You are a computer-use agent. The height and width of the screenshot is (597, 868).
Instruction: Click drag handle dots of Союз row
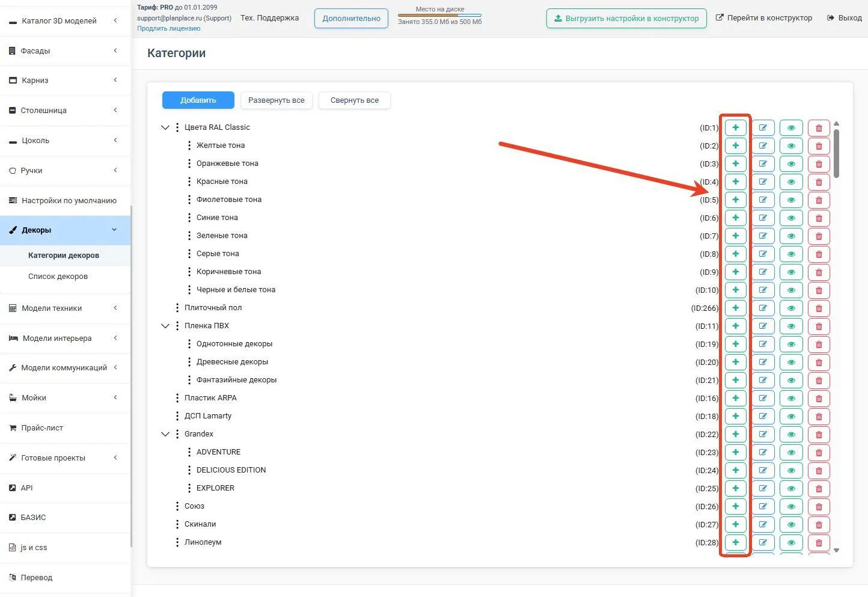tap(177, 506)
